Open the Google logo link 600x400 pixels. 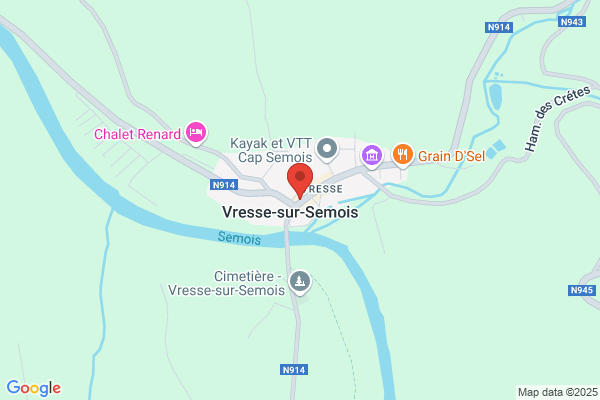click(34, 388)
